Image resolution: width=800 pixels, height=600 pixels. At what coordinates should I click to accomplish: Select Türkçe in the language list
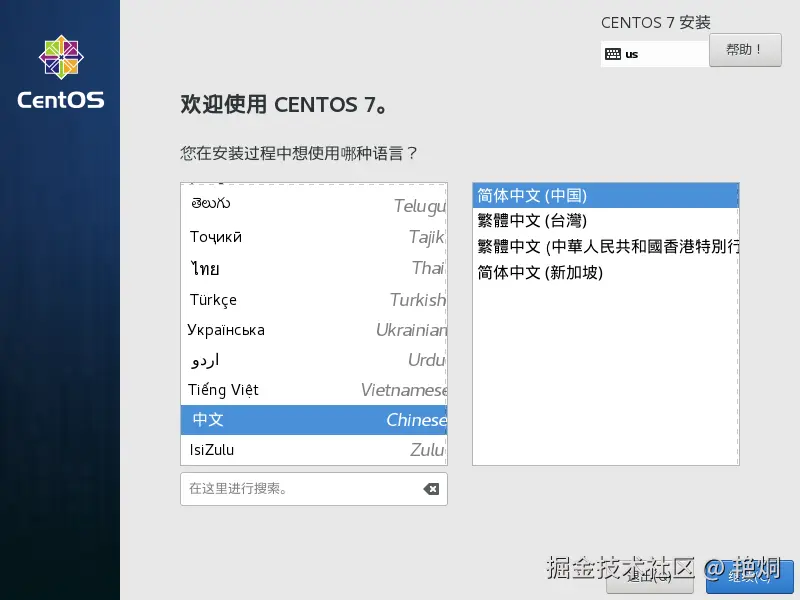click(x=300, y=299)
